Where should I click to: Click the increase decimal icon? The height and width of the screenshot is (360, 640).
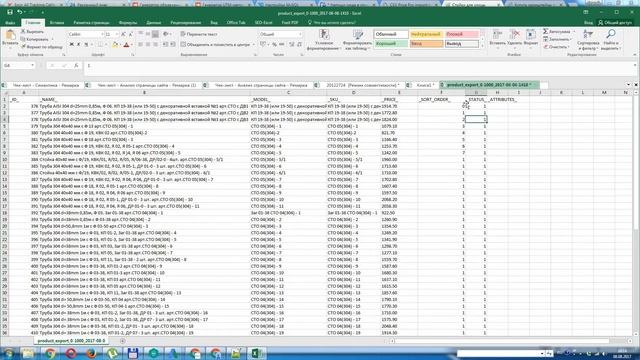tap(292, 44)
